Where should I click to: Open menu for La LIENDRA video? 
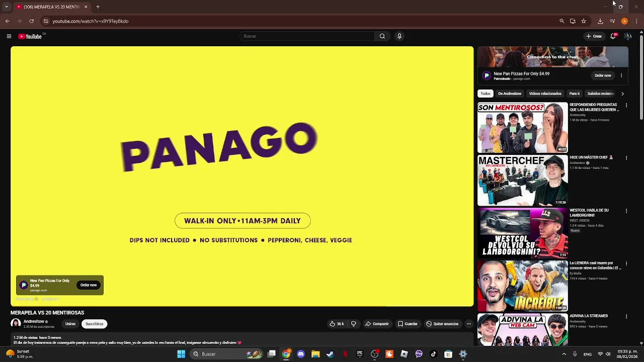coord(626,263)
